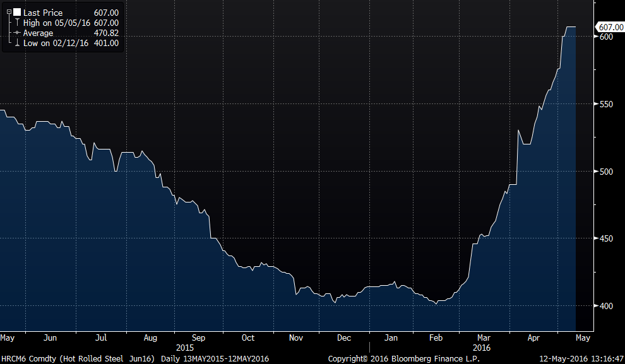Click the 607.00 current price tag on axis
This screenshot has height=364, width=625.
pyautogui.click(x=610, y=26)
